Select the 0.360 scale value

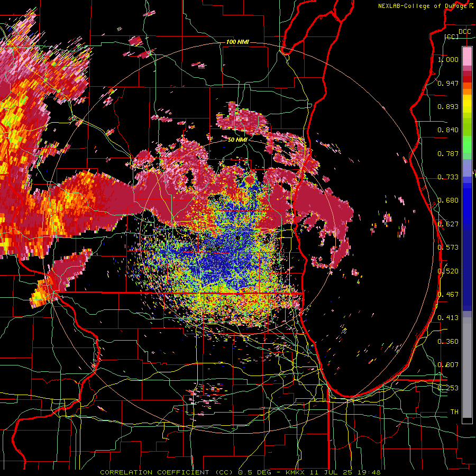(x=448, y=342)
